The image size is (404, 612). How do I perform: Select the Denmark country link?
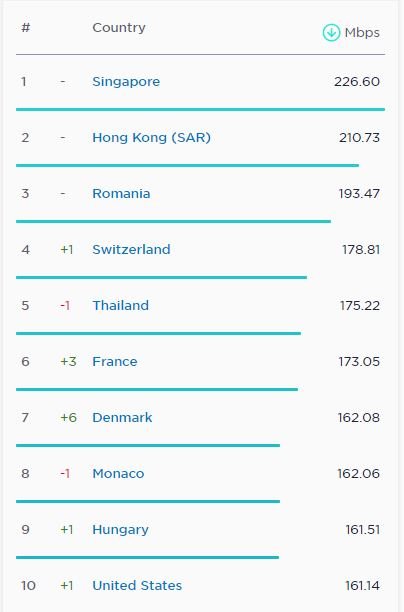(x=122, y=417)
